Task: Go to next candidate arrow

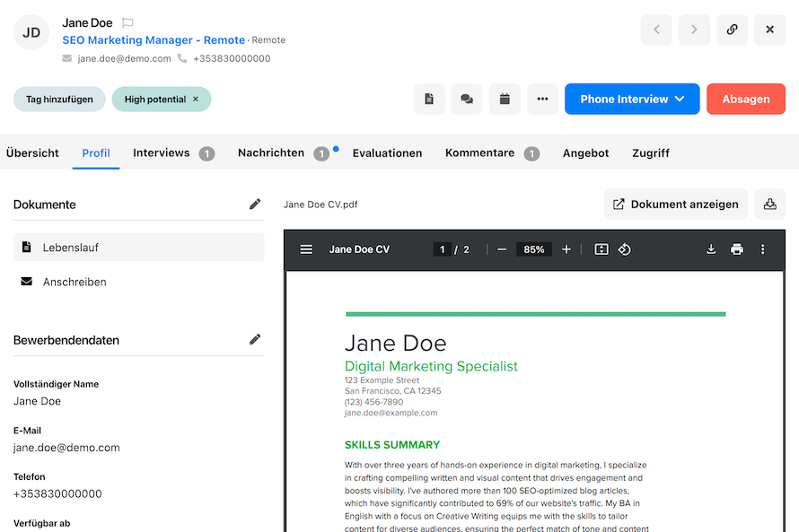Action: click(x=694, y=30)
